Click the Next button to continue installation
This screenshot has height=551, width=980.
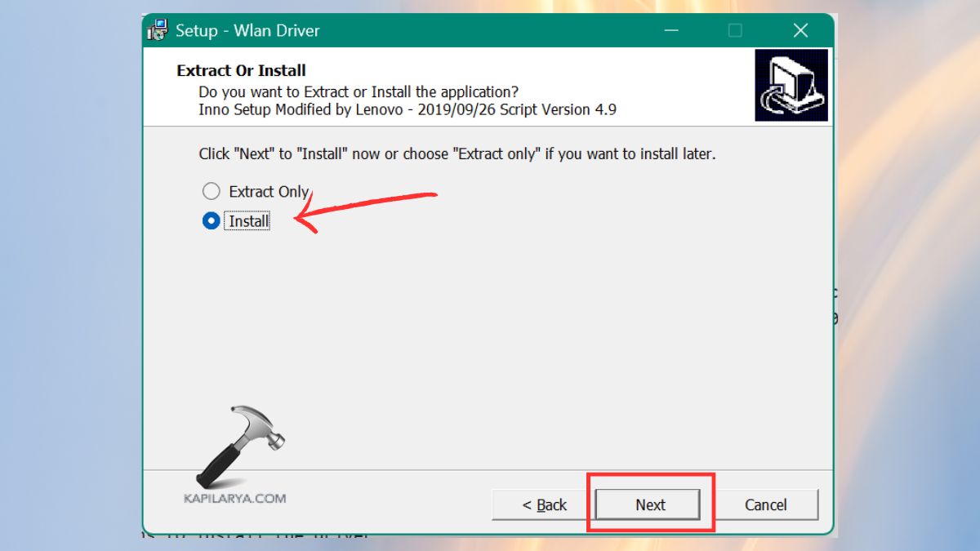click(648, 504)
